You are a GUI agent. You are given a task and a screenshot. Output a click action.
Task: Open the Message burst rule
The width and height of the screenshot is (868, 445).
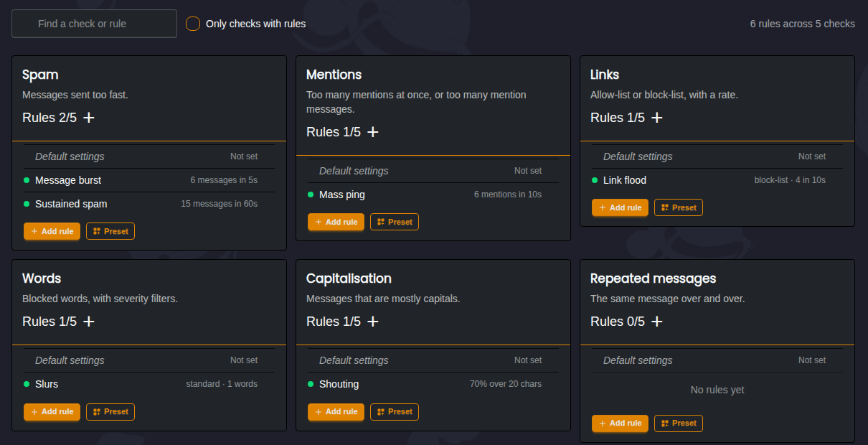pos(149,180)
